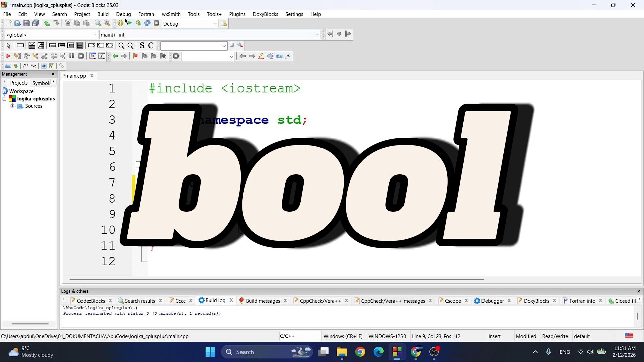Close the Management panel
This screenshot has width=644, height=362.
tap(53, 74)
